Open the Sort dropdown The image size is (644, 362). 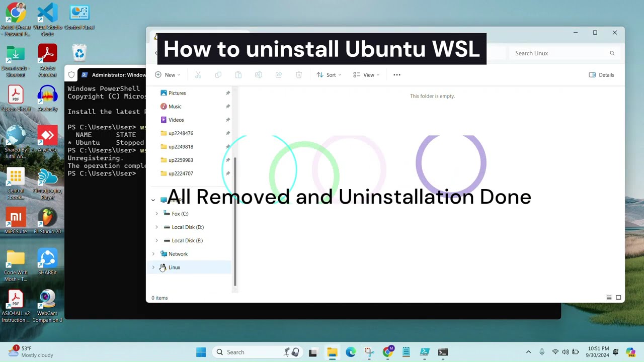[329, 75]
